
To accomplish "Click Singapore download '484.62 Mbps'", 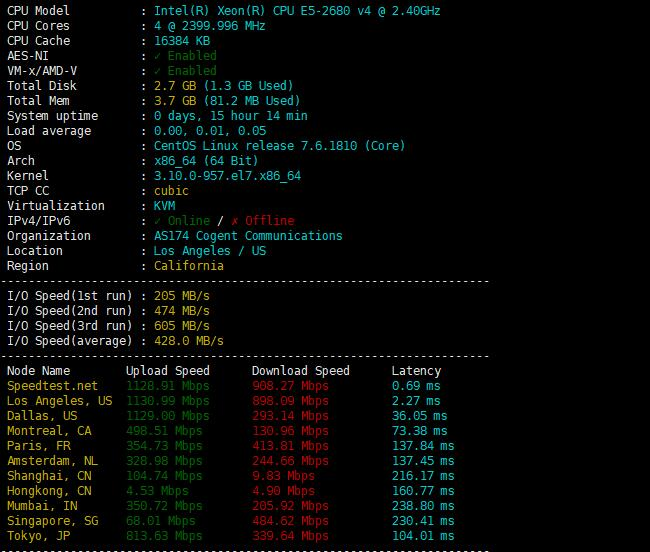I will (290, 521).
